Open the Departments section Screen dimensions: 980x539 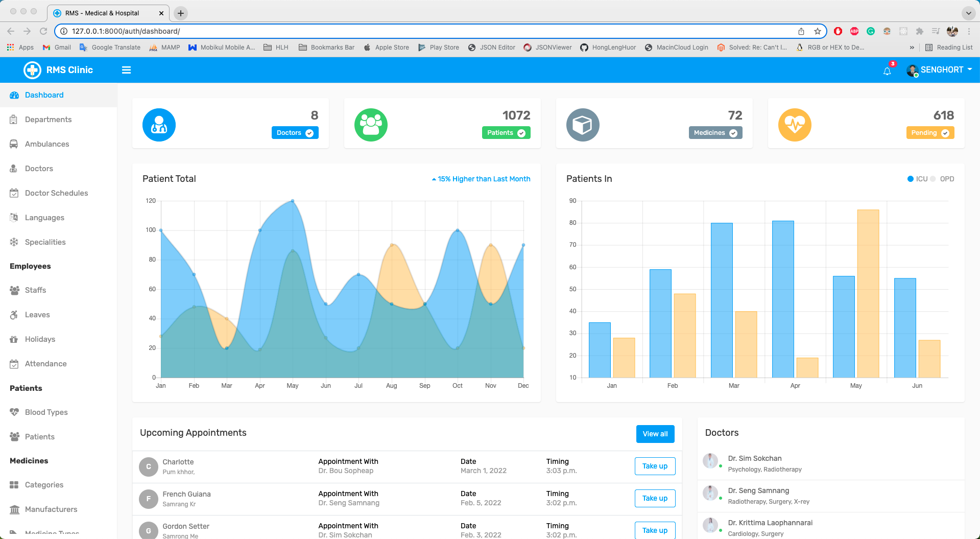pos(47,119)
